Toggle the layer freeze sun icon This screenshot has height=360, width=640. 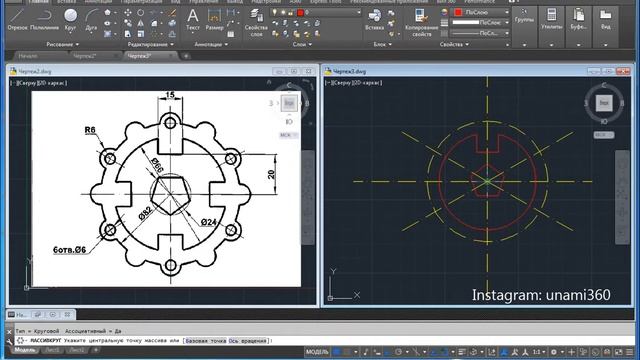tap(282, 13)
